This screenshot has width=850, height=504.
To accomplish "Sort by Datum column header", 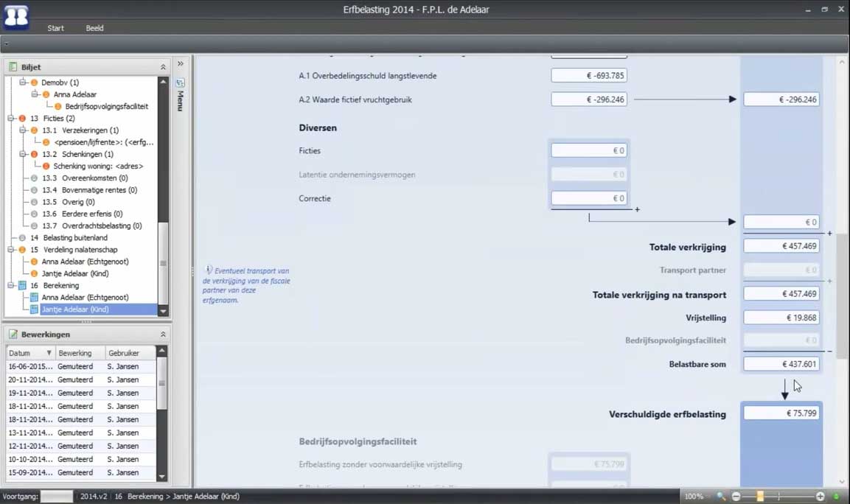I will (x=29, y=353).
